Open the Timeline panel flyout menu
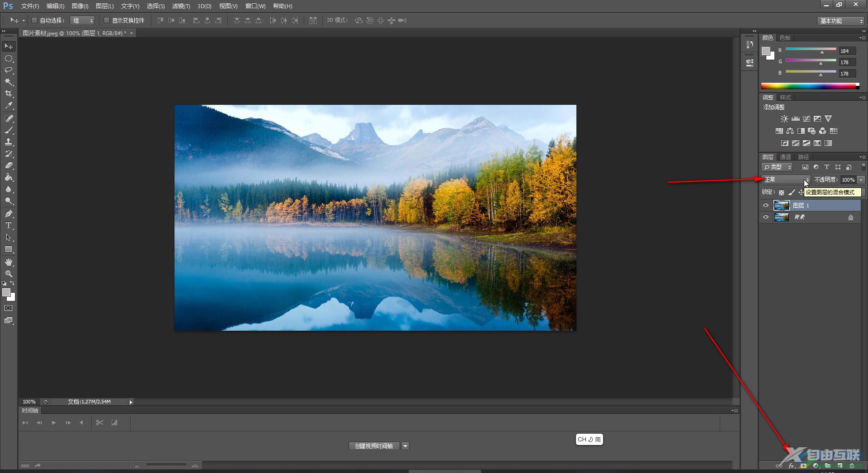Screen dimensions: 868x473 (x=735, y=411)
